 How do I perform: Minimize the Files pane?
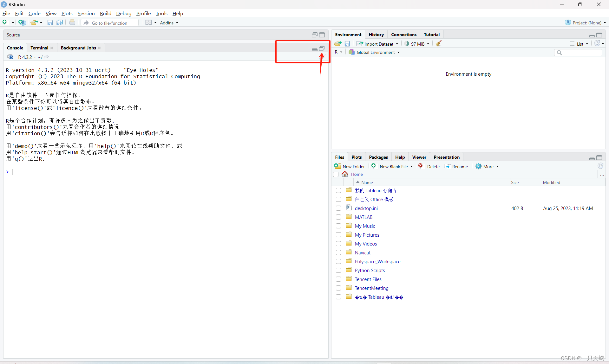coord(592,158)
